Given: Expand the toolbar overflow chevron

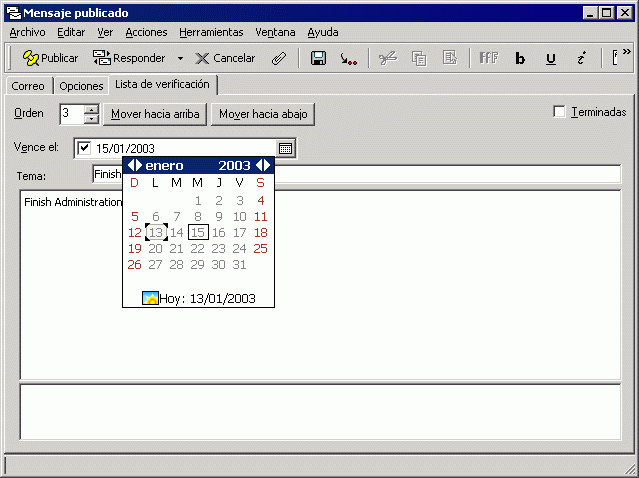Looking at the screenshot, I should click(626, 51).
